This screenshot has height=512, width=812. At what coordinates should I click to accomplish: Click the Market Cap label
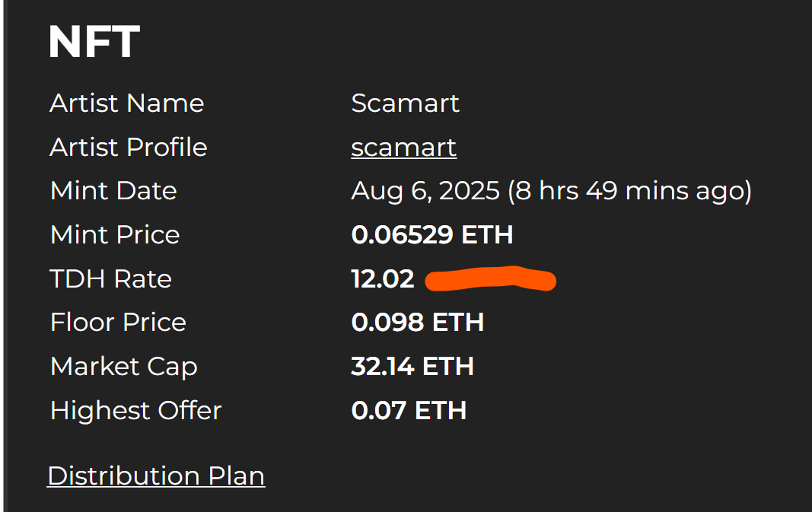click(x=124, y=367)
